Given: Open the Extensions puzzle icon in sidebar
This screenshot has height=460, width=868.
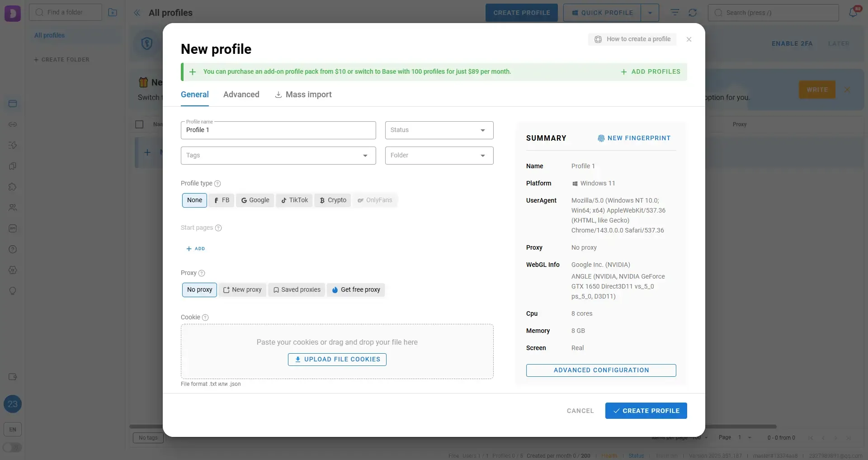Looking at the screenshot, I should 13,187.
